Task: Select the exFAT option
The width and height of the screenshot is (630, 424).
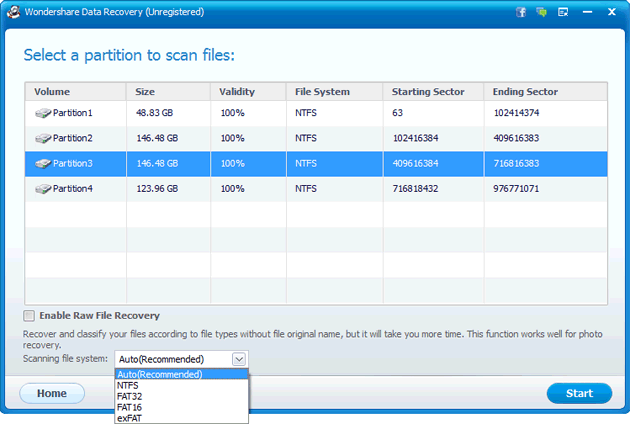Action: pyautogui.click(x=129, y=417)
